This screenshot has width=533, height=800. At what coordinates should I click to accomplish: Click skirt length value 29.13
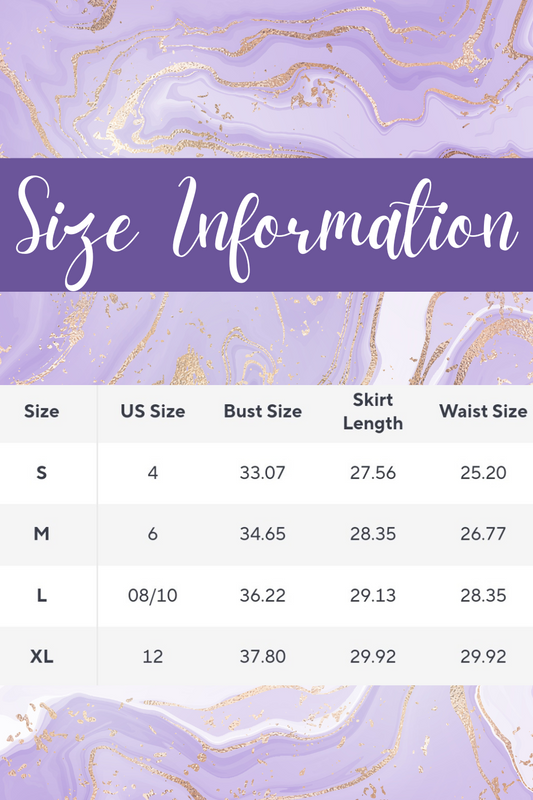click(373, 595)
